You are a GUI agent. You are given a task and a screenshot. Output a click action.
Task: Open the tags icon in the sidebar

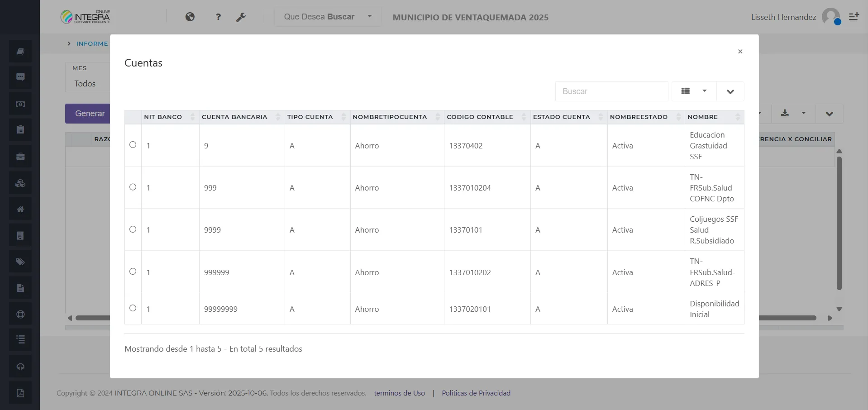click(20, 261)
